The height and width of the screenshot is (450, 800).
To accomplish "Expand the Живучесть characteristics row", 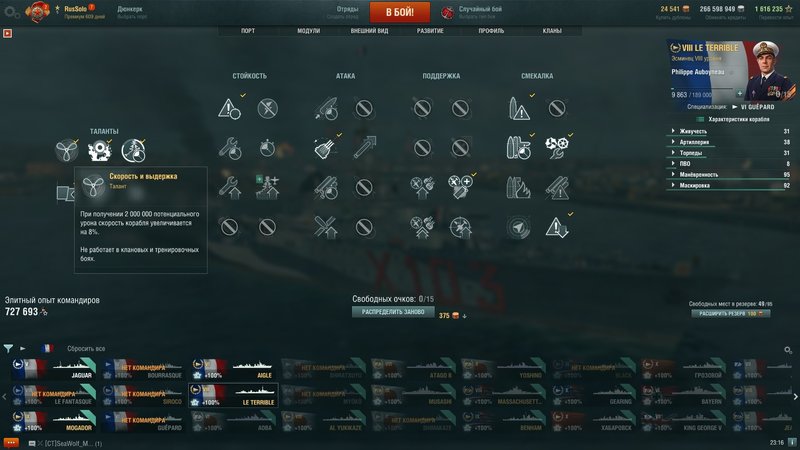I will 731,131.
